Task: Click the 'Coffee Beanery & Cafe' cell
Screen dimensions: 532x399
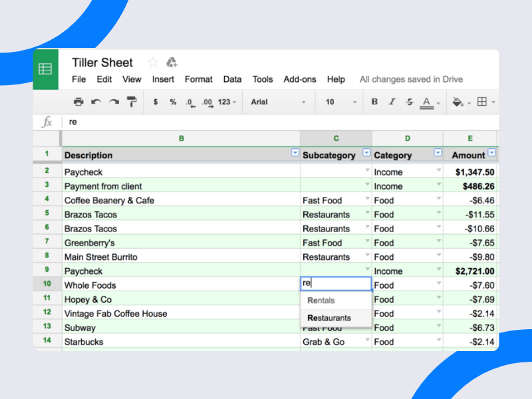Action: [181, 200]
